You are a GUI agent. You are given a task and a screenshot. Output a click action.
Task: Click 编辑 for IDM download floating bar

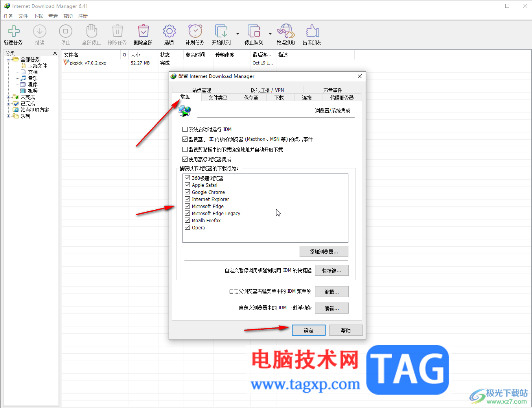pos(332,308)
